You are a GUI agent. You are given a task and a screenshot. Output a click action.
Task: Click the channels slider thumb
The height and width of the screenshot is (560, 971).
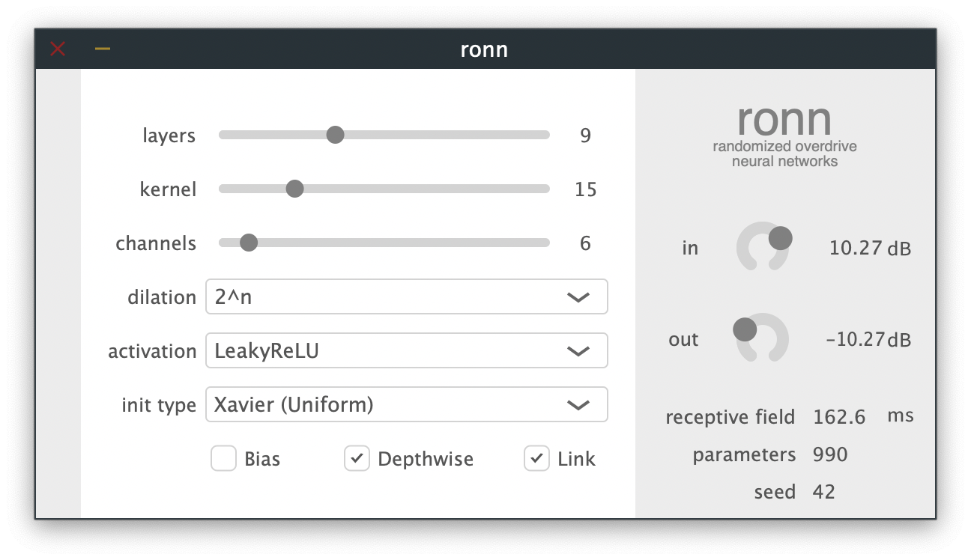pyautogui.click(x=248, y=243)
